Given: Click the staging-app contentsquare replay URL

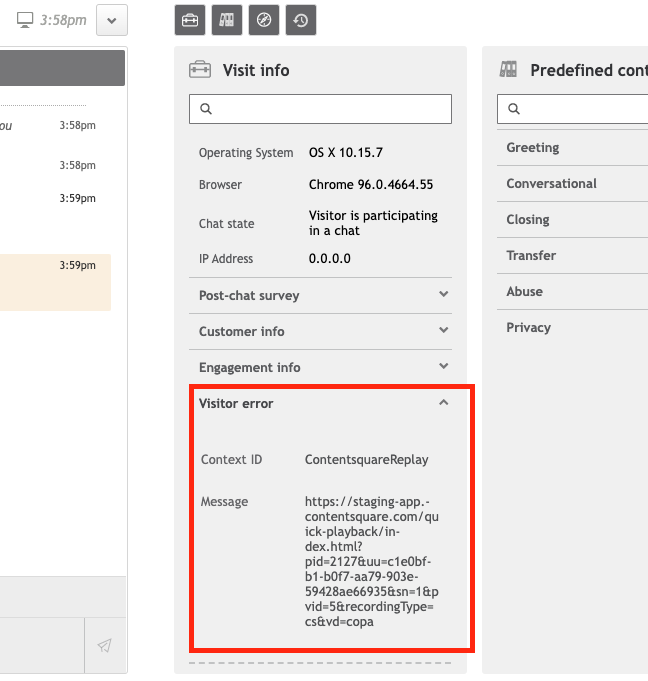Looking at the screenshot, I should 371,562.
